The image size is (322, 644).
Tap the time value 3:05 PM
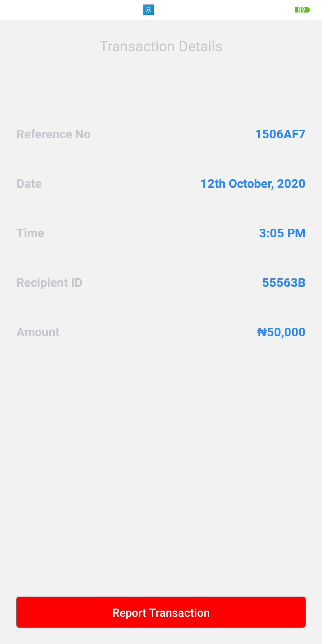tap(282, 233)
